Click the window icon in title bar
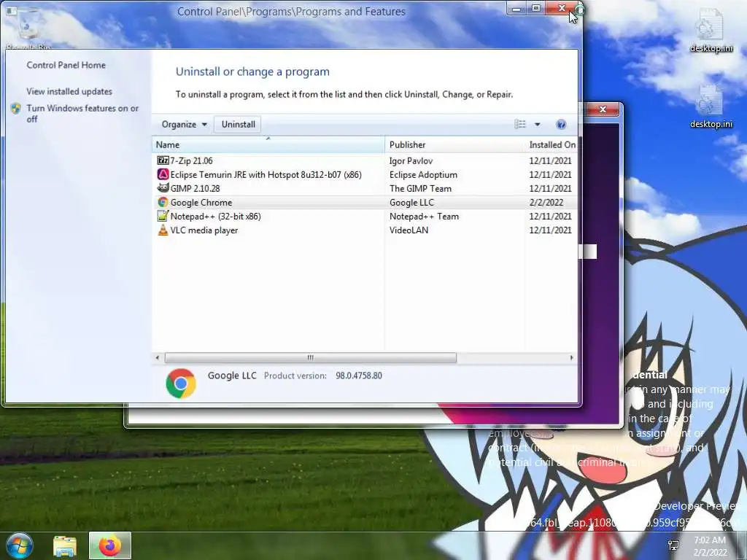Screen dimensions: 747x560 [12, 10]
